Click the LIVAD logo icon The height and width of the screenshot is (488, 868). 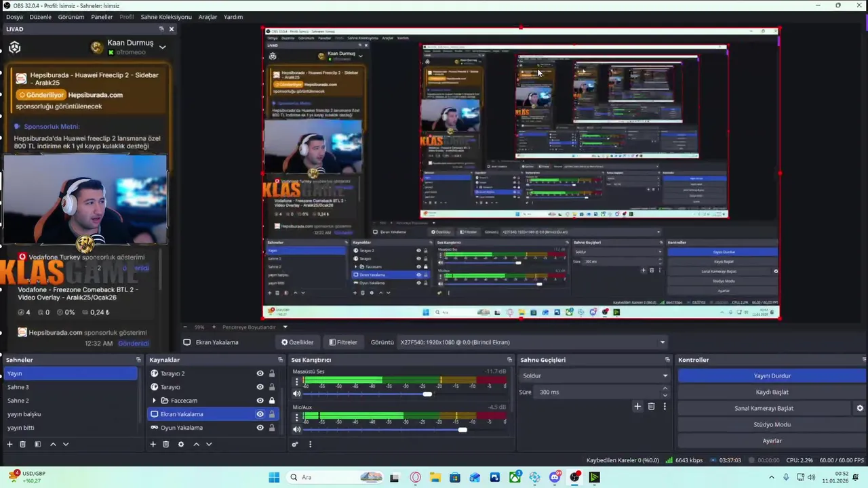15,47
